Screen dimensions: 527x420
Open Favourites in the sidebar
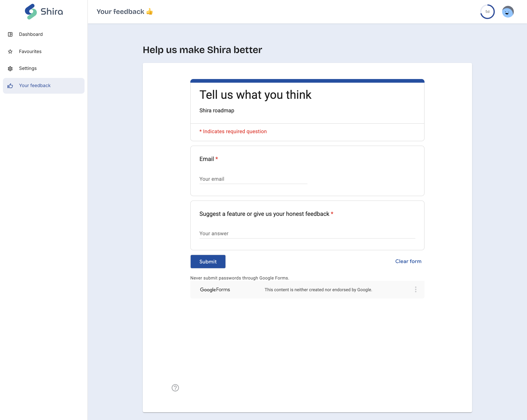[x=44, y=52]
